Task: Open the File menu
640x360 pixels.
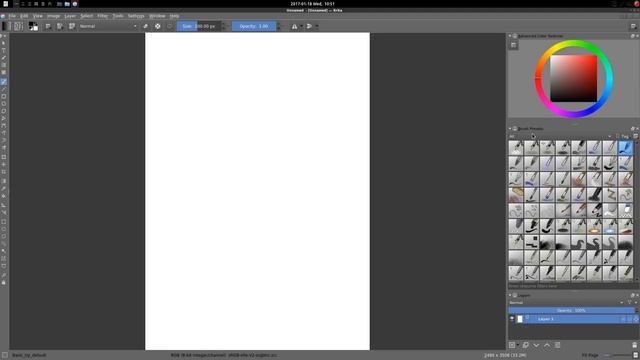Action: click(x=12, y=16)
